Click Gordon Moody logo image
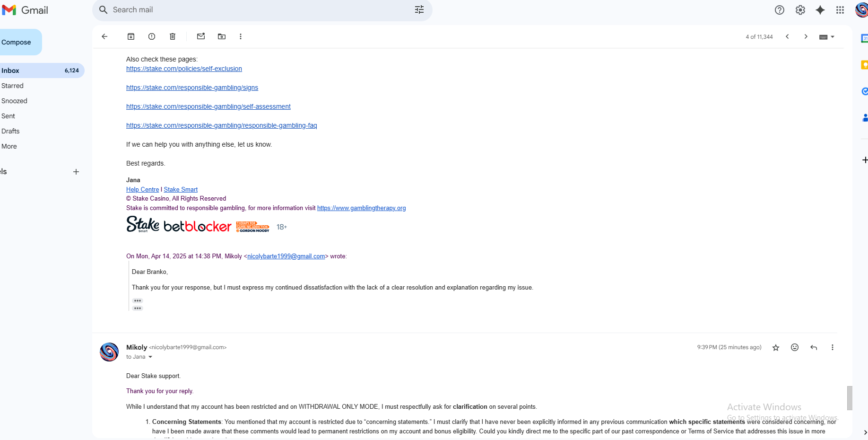868x440 pixels. [x=253, y=227]
